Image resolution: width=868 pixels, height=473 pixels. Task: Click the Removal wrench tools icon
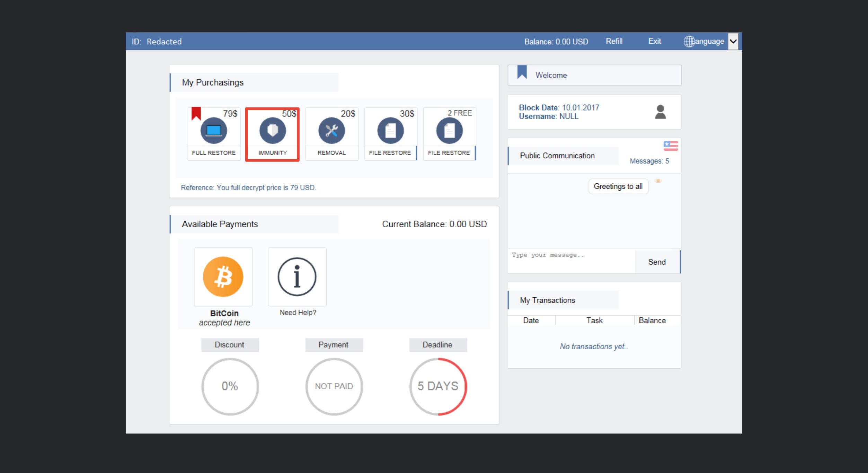[331, 131]
